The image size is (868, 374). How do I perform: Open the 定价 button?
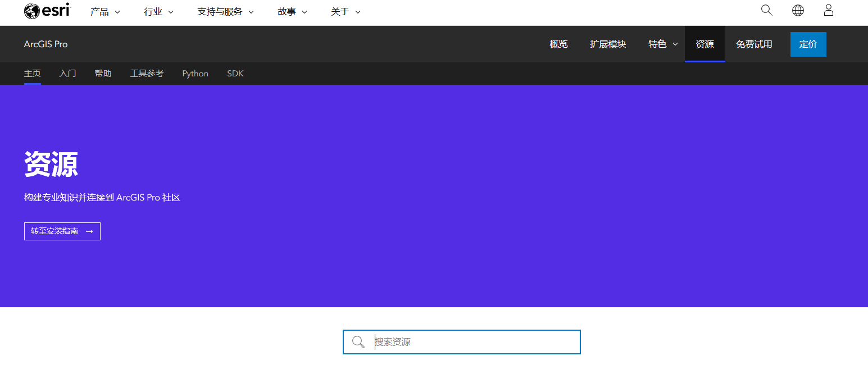click(x=808, y=44)
